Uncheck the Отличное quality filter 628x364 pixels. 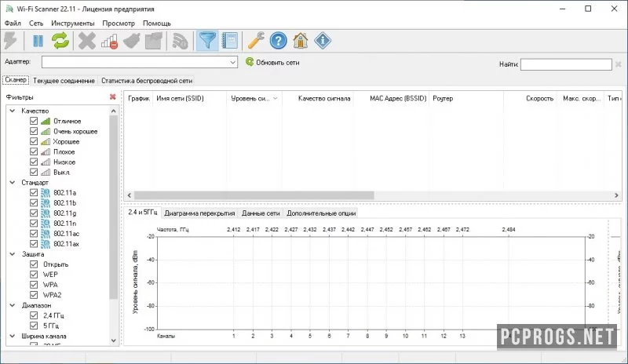click(34, 121)
